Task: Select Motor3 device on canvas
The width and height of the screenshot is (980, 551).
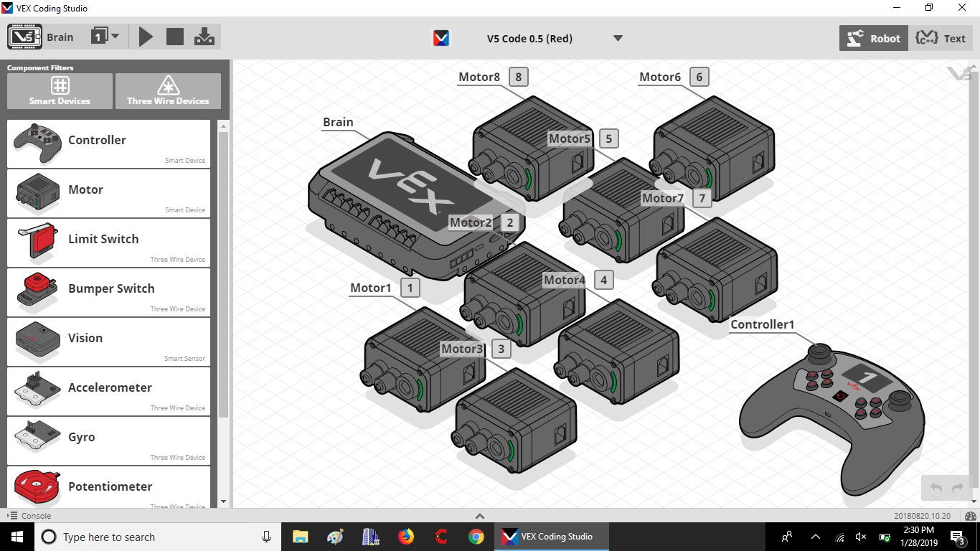Action: (x=514, y=422)
